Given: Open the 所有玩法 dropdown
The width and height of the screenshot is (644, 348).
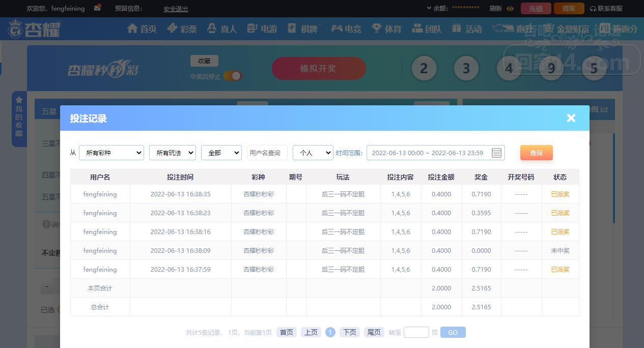Looking at the screenshot, I should (172, 153).
